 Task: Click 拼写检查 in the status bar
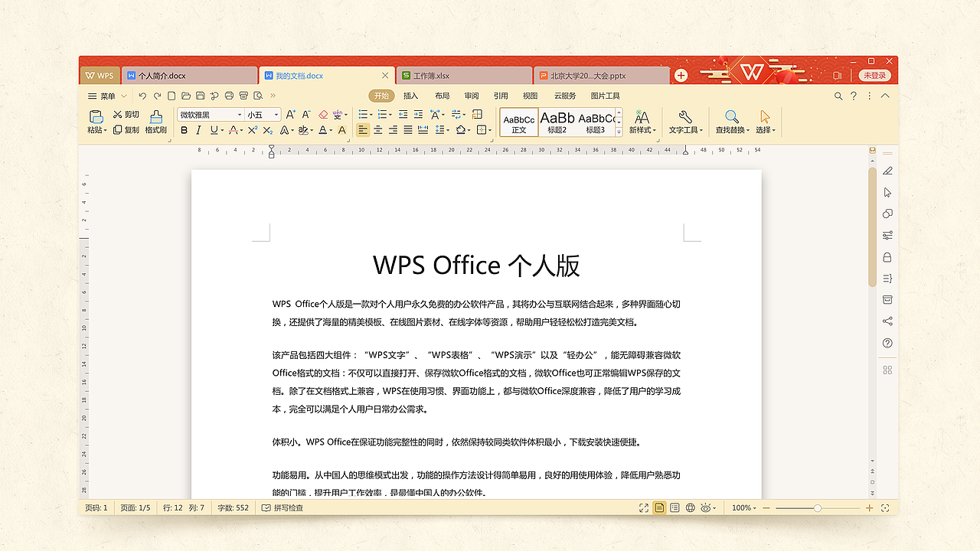pos(283,508)
